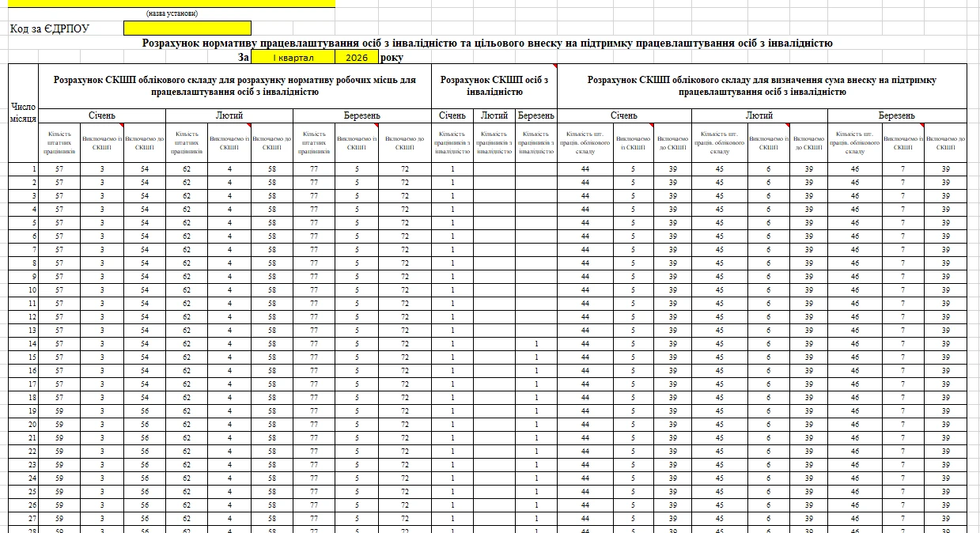The height and width of the screenshot is (533, 980).
Task: Click 'Січень' header in the contribution section
Action: point(624,115)
